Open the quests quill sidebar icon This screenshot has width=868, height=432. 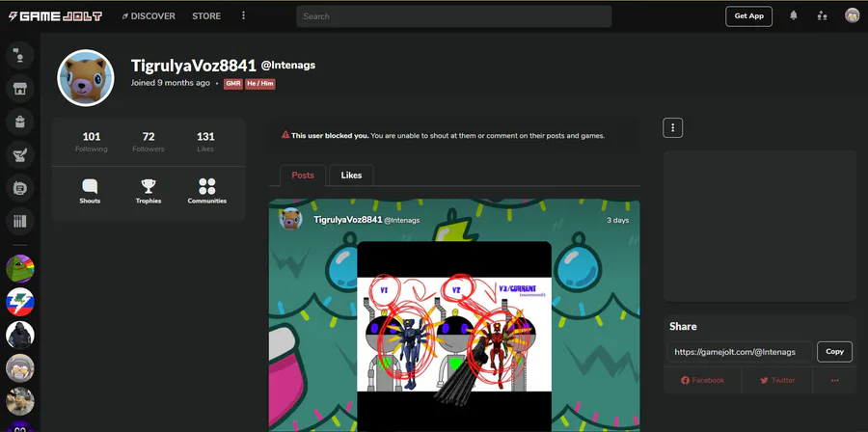point(20,155)
